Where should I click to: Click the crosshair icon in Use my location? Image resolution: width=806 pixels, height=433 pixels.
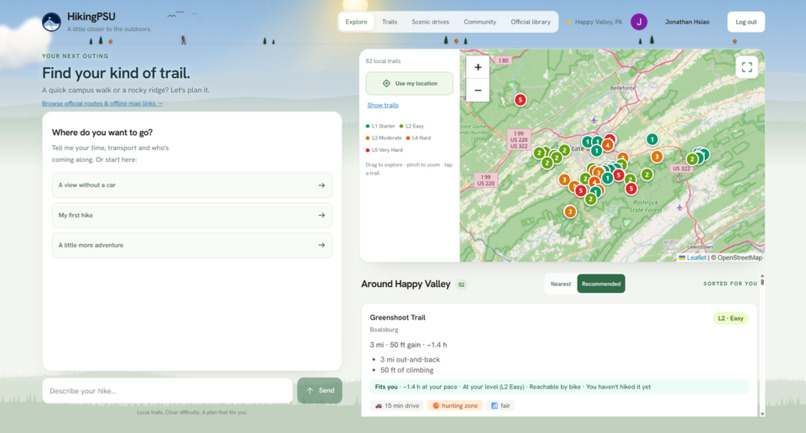point(386,83)
